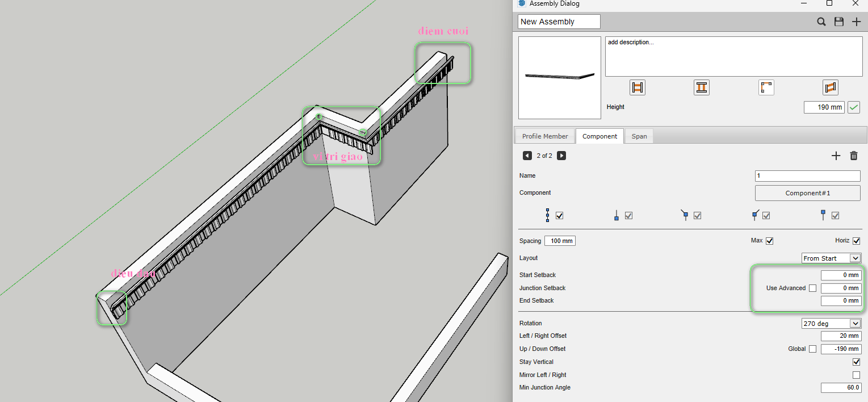Save the assembly with the floppy disk icon
Screen dimensions: 868x402
[x=838, y=22]
